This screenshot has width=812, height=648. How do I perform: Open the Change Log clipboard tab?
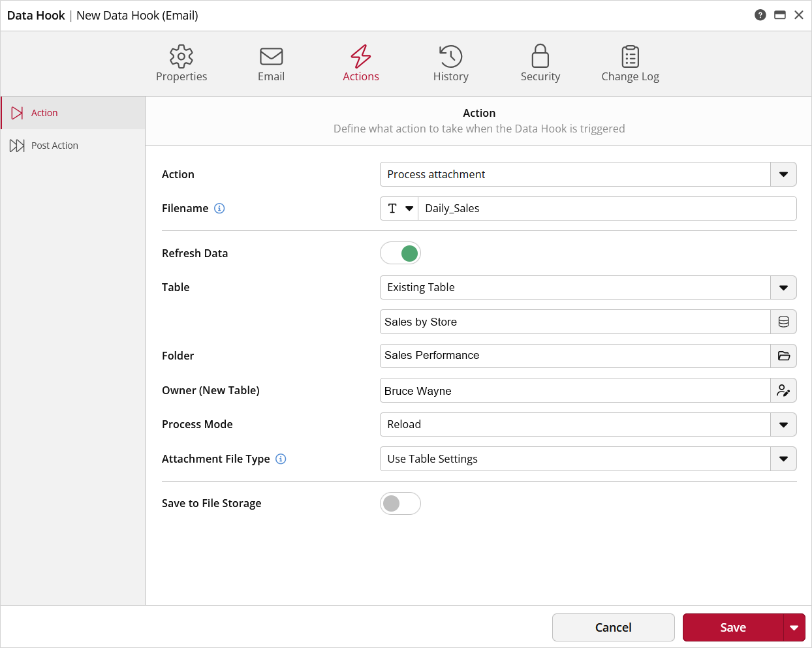click(x=631, y=63)
